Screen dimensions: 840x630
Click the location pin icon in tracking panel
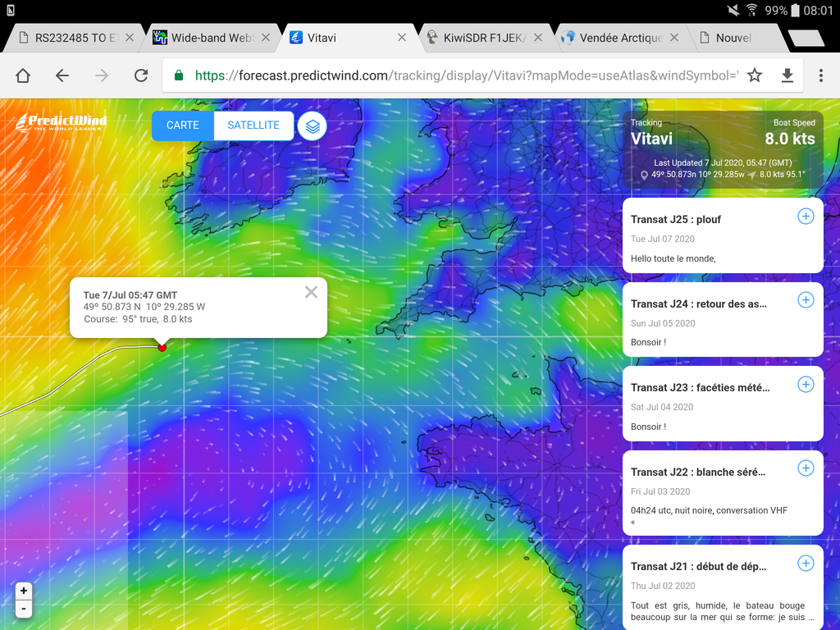pyautogui.click(x=645, y=176)
